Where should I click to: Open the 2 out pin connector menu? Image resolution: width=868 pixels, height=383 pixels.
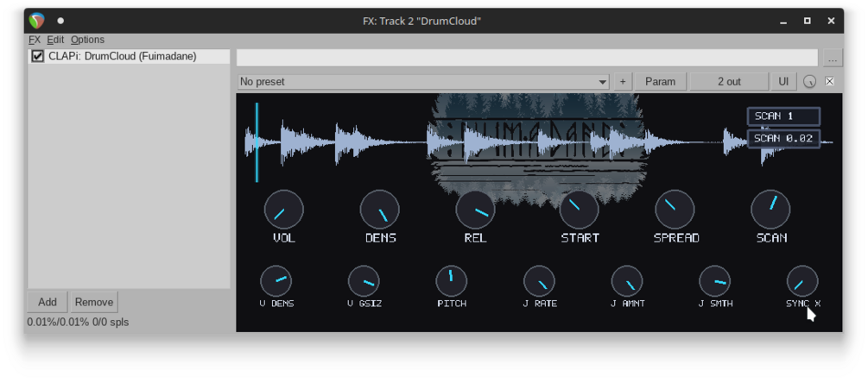click(729, 81)
